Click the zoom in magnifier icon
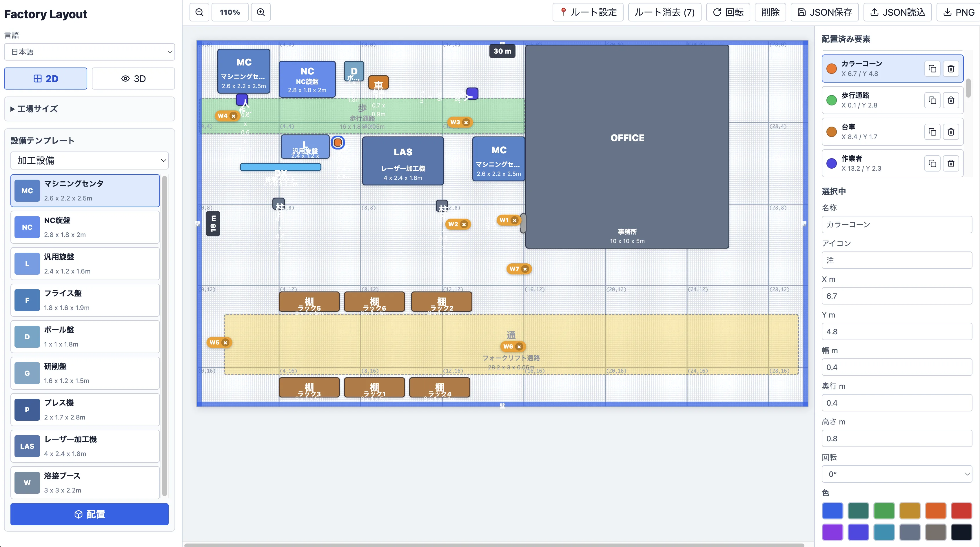This screenshot has height=547, width=980. pyautogui.click(x=261, y=12)
